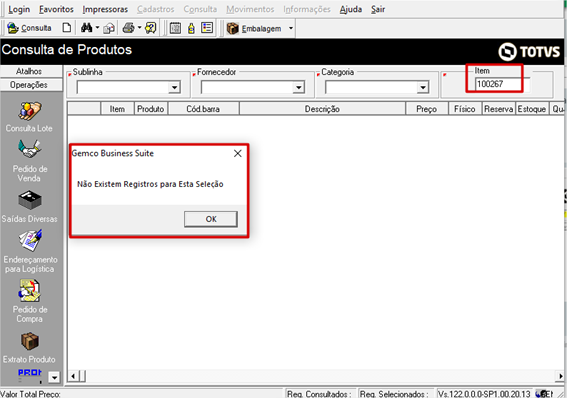Click the yellow bottle icon
The height and width of the screenshot is (398, 567).
[x=191, y=28]
